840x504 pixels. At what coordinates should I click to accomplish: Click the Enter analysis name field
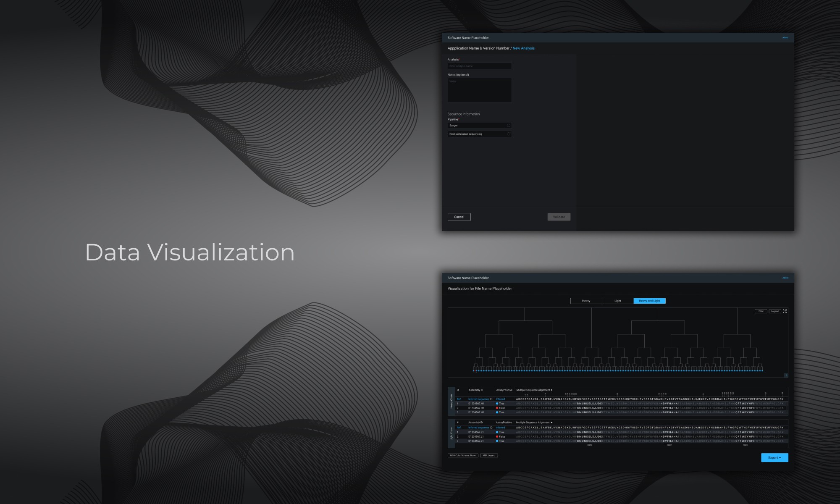[x=479, y=66]
